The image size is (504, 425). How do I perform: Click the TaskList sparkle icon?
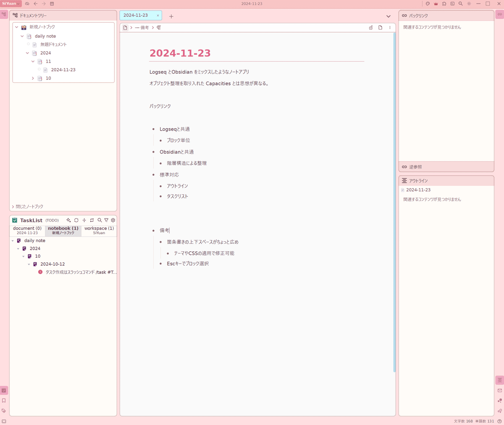click(68, 220)
